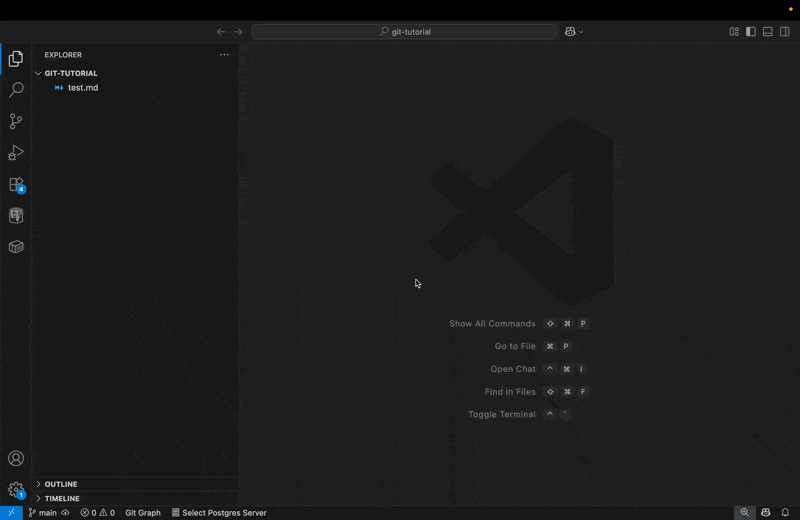The height and width of the screenshot is (520, 800).
Task: Open the Source Control view
Action: pyautogui.click(x=16, y=121)
